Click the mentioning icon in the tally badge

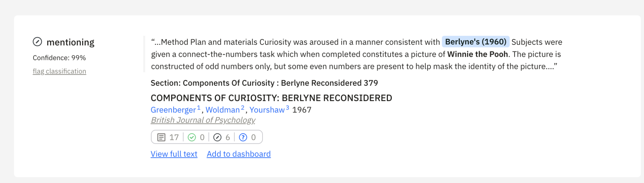pos(217,138)
